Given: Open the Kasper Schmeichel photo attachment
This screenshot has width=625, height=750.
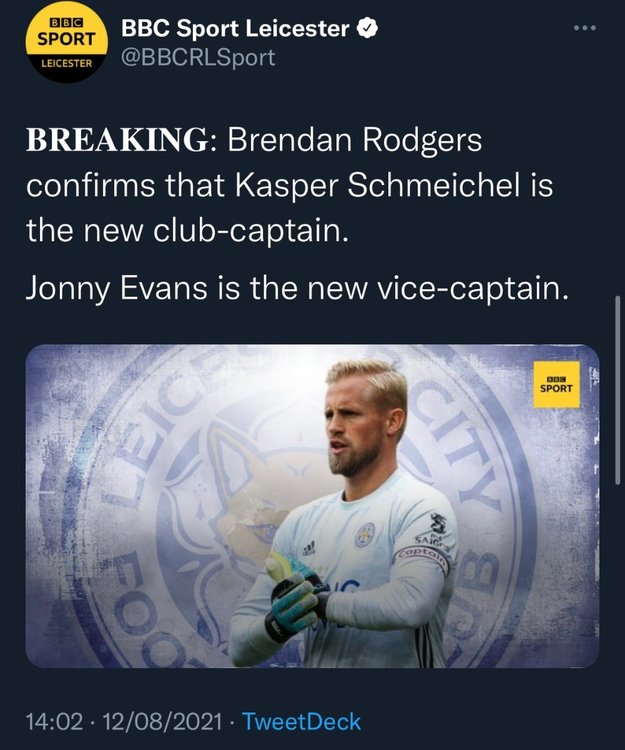Looking at the screenshot, I should pos(312,506).
